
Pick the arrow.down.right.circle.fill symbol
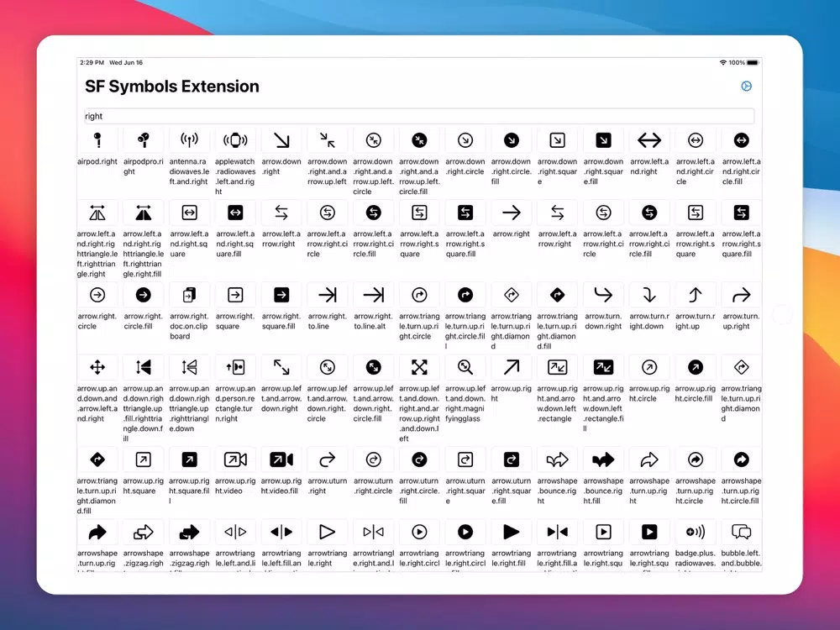click(511, 140)
